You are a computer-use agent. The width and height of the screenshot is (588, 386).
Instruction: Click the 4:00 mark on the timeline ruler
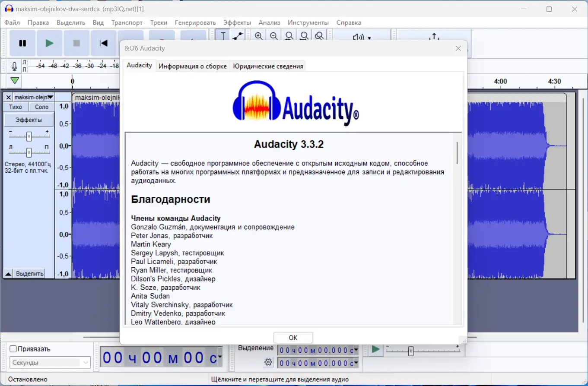point(500,81)
